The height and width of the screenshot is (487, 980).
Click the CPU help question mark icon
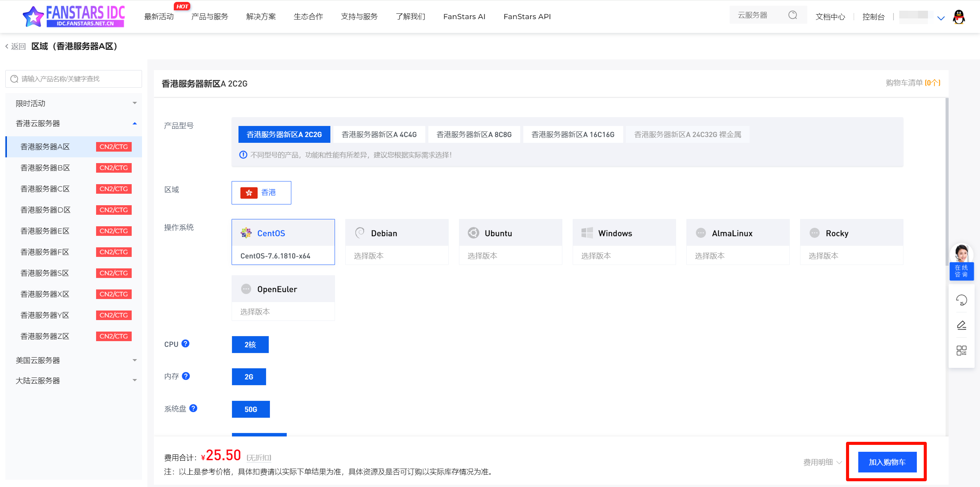pos(186,343)
